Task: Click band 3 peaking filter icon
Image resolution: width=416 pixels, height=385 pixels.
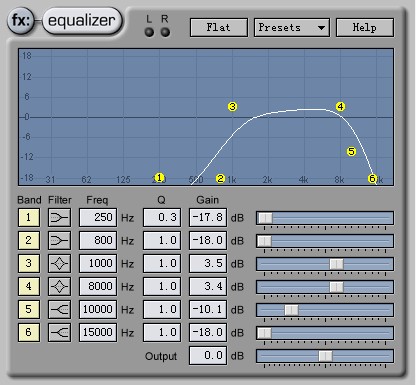Action: [x=59, y=264]
